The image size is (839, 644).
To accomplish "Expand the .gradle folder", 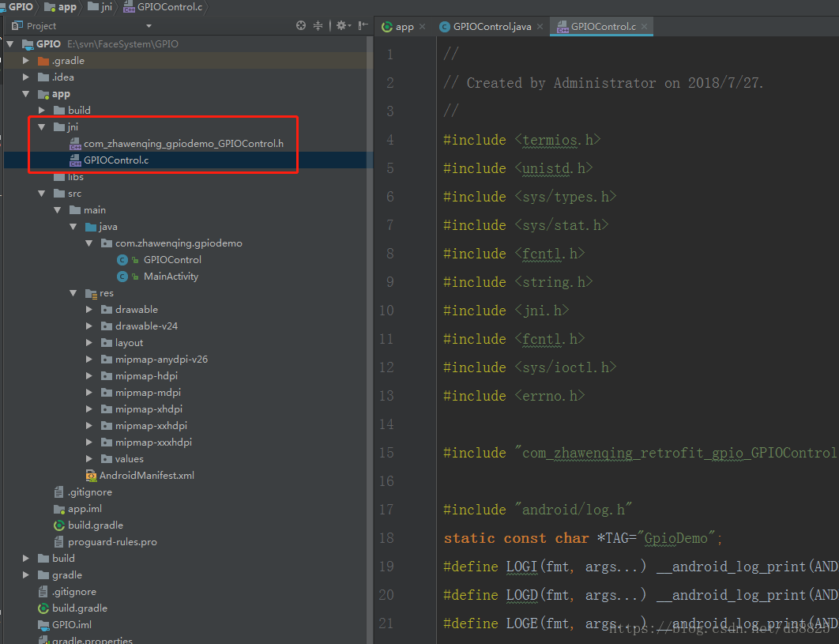I will point(26,61).
